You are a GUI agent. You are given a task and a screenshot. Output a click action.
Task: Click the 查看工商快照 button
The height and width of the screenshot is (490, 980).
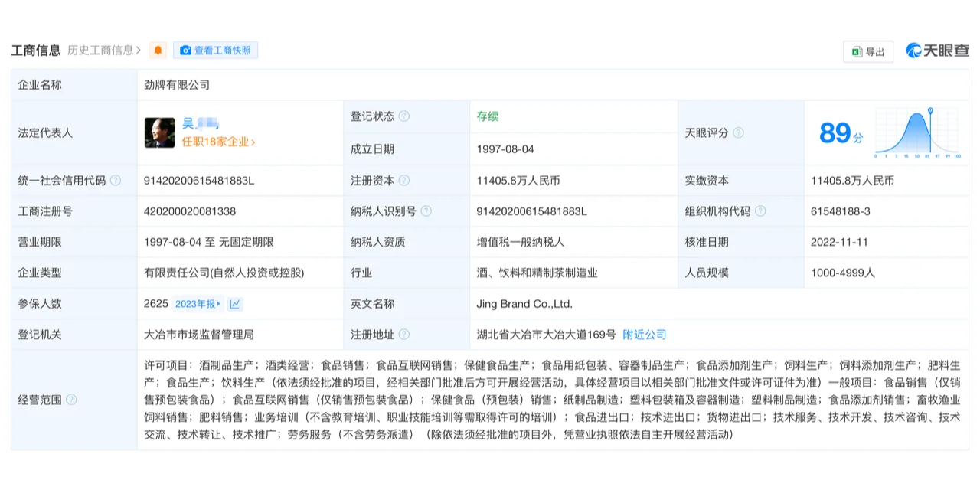[215, 50]
